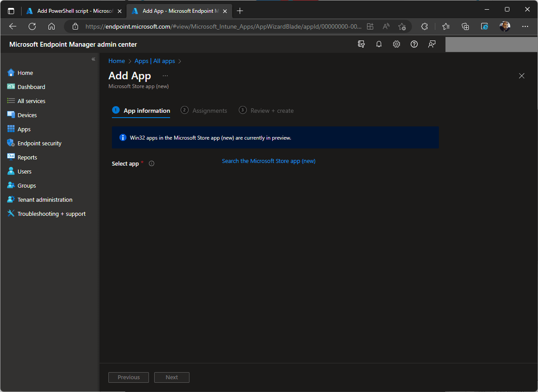Screen dimensions: 538x392
Task: Click the browser Extensions puzzle icon
Action: coord(424,26)
